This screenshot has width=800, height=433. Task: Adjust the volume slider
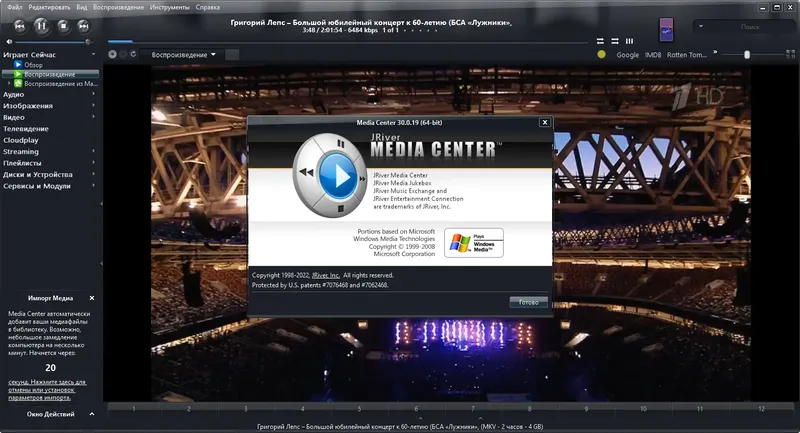51,42
